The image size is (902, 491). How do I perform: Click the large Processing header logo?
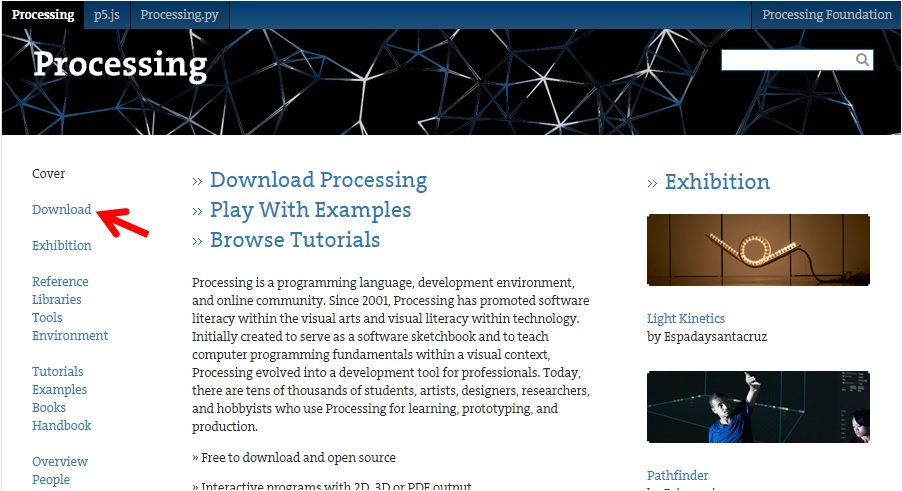click(120, 64)
